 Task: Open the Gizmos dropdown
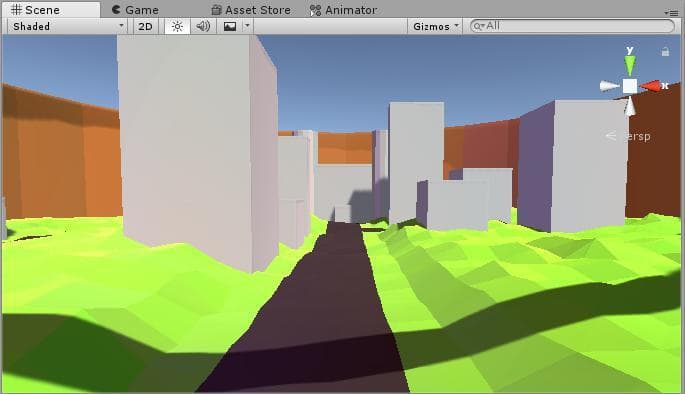435,26
